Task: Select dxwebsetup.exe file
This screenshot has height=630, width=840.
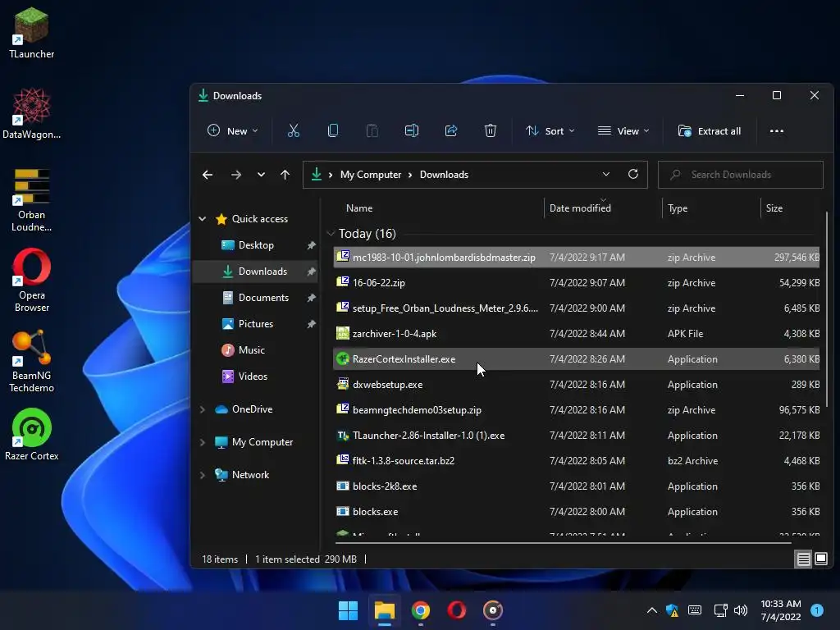Action: coord(577,384)
